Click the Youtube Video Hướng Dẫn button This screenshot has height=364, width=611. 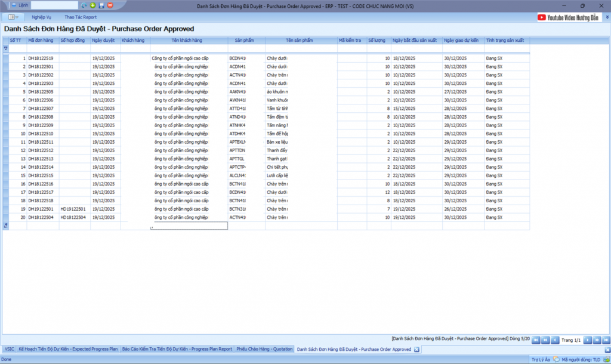(x=569, y=18)
